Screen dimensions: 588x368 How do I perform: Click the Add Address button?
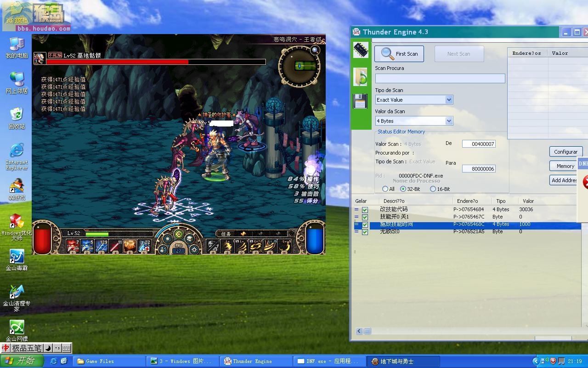(564, 180)
